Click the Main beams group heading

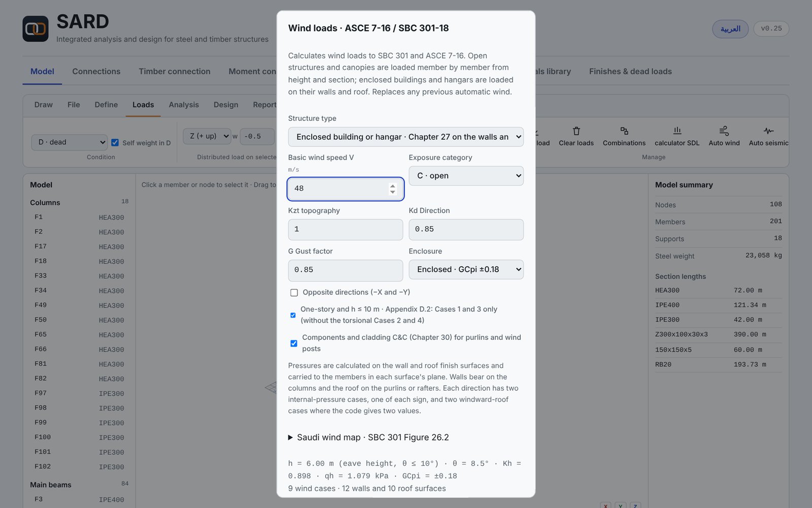coord(51,485)
